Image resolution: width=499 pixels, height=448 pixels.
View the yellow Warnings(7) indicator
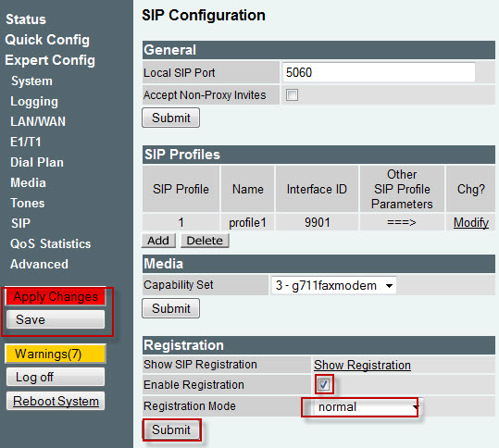(x=56, y=354)
